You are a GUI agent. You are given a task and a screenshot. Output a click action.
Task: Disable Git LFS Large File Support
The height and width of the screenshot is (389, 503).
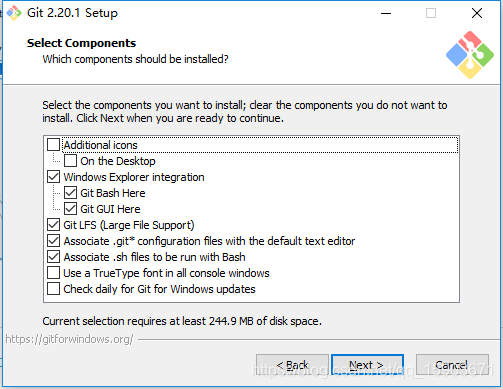[x=53, y=225]
